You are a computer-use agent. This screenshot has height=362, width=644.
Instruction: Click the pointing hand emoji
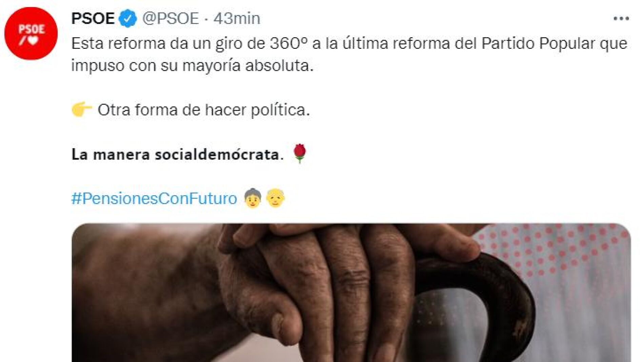tap(82, 109)
